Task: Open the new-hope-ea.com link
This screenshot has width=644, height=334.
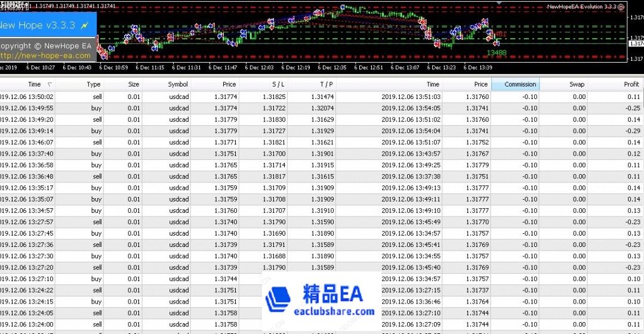Action: pos(45,55)
